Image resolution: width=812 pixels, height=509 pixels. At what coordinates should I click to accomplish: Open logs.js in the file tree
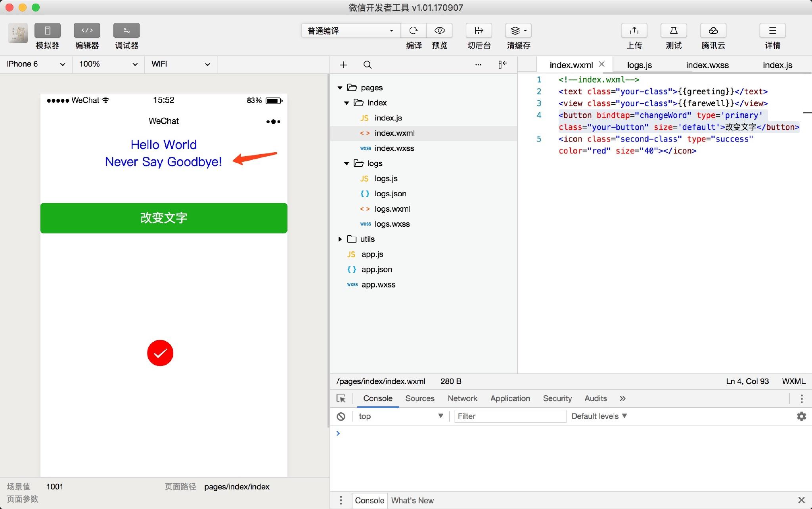click(x=423, y=178)
